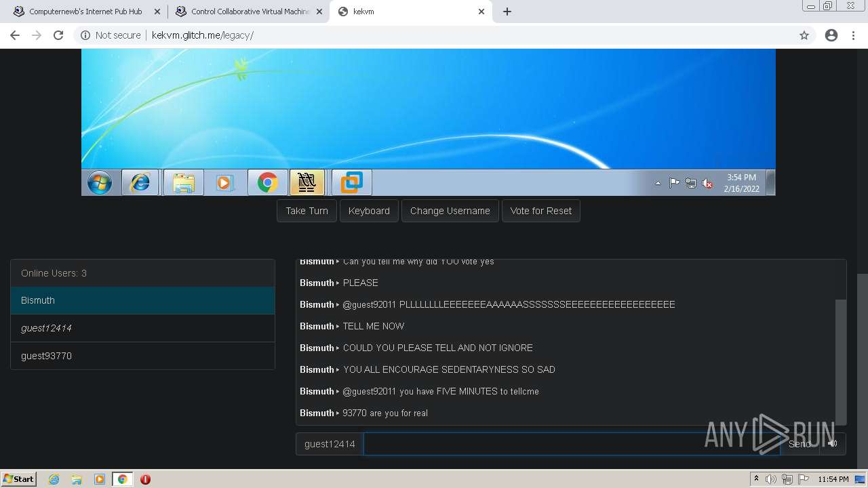The image size is (868, 488).
Task: Open file explorer from host taskbar
Action: point(77,479)
